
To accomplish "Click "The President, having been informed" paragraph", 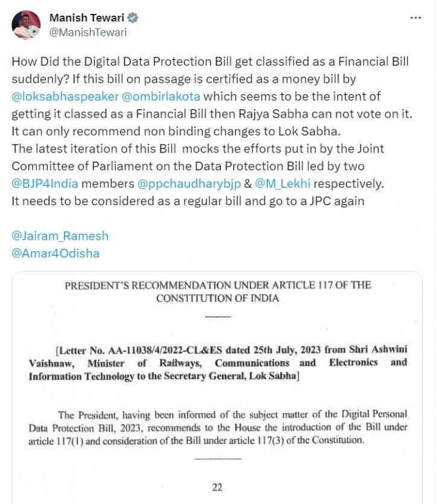I will tap(218, 427).
